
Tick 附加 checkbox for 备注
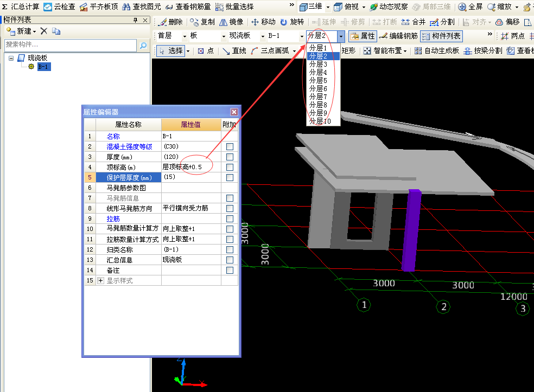coord(230,270)
